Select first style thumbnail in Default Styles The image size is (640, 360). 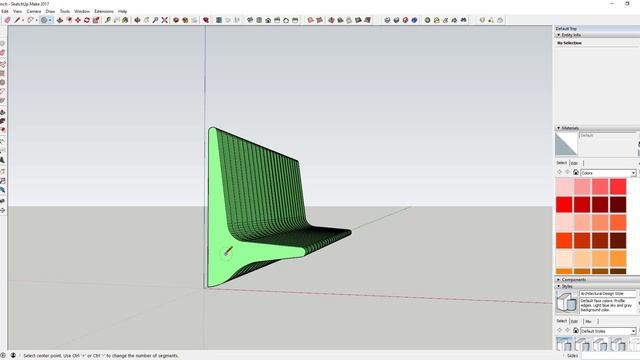pos(564,344)
